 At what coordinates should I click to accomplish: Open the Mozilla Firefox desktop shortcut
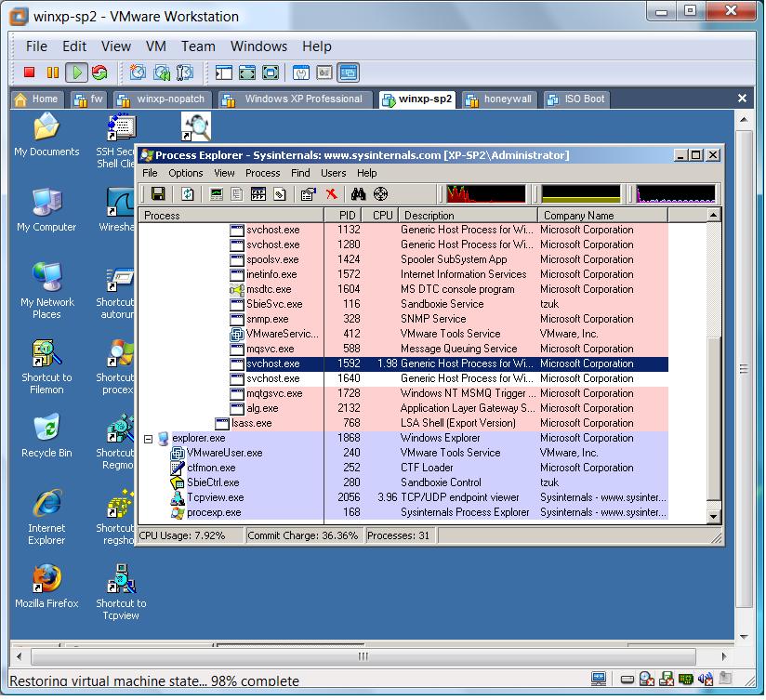(x=46, y=587)
